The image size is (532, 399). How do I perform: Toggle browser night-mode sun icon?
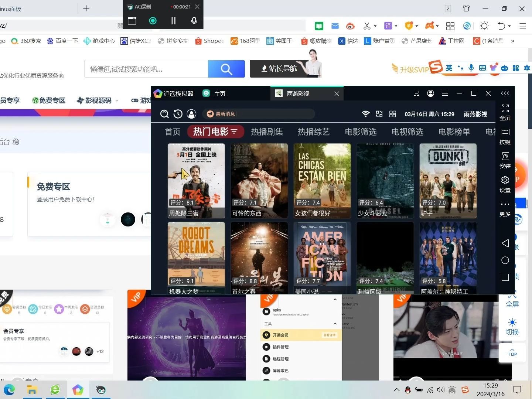tap(484, 26)
